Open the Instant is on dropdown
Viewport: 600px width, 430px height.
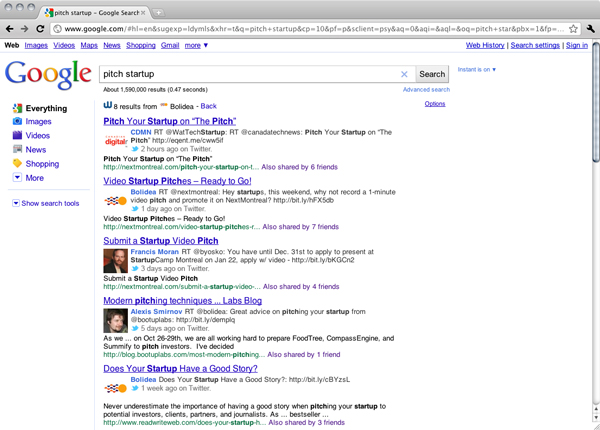(x=477, y=70)
